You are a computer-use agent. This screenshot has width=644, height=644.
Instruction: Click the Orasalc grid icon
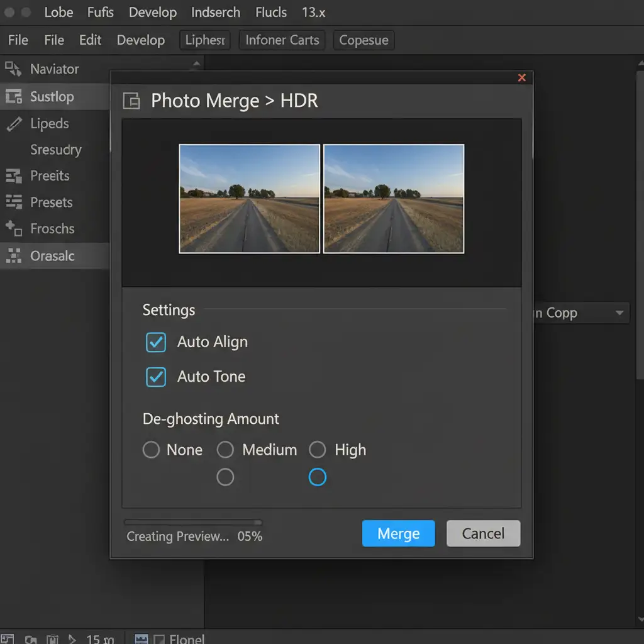coord(13,256)
